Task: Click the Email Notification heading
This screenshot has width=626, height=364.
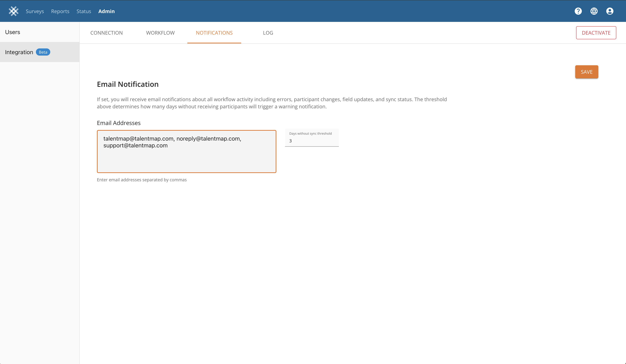Action: tap(128, 84)
